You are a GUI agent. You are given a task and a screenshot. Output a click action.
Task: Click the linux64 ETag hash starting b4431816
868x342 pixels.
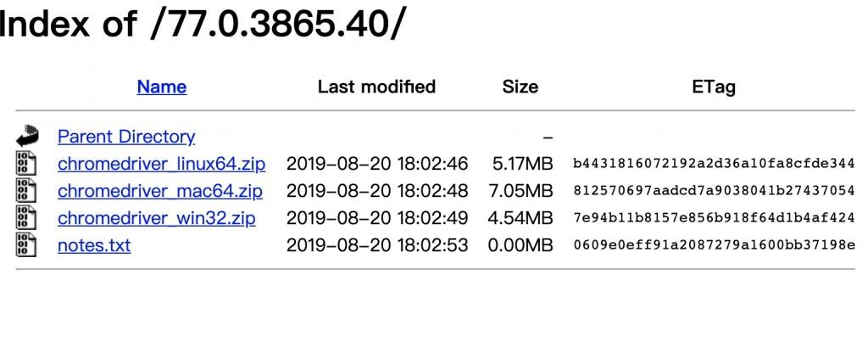[714, 164]
